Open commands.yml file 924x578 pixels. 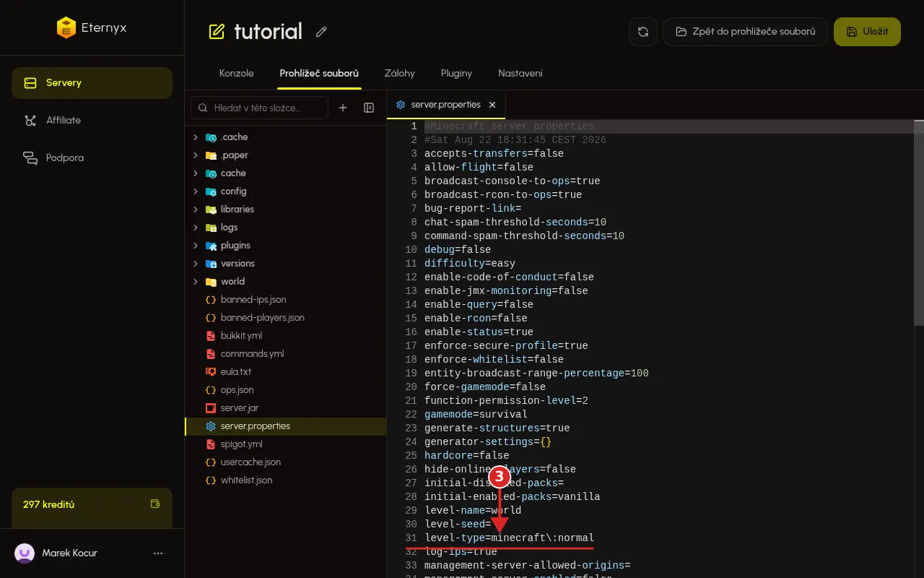tap(286, 354)
